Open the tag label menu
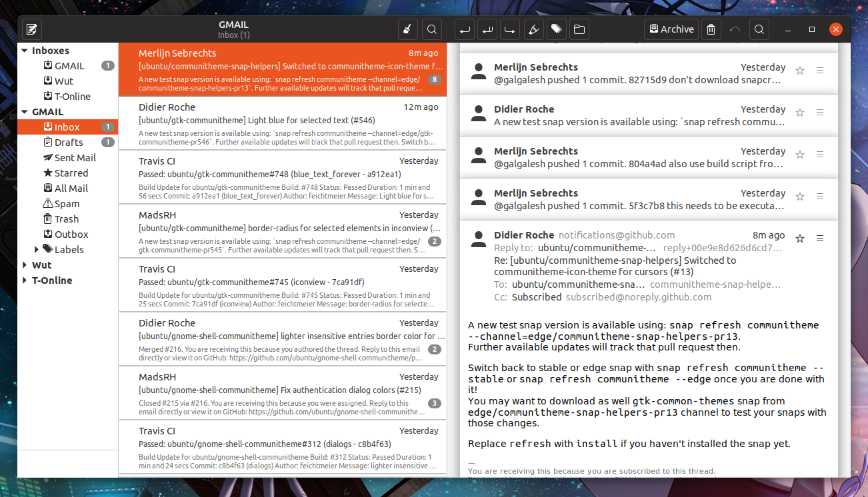Screen dimensions: 868x497 click(556, 29)
